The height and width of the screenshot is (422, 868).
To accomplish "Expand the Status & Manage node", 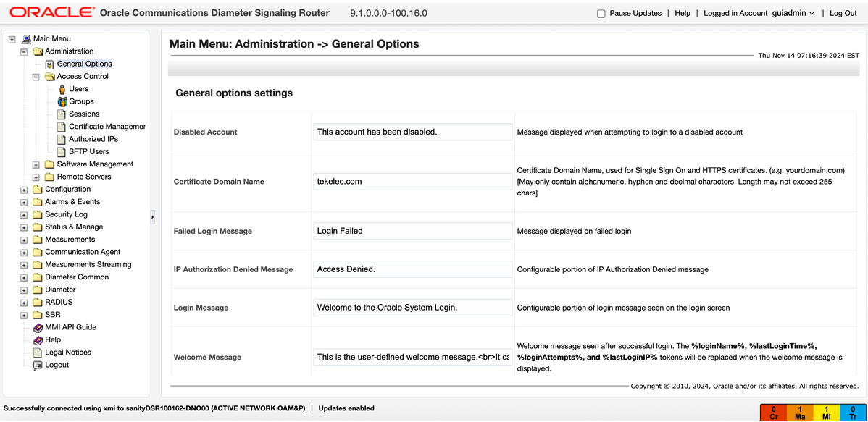I will (x=24, y=227).
